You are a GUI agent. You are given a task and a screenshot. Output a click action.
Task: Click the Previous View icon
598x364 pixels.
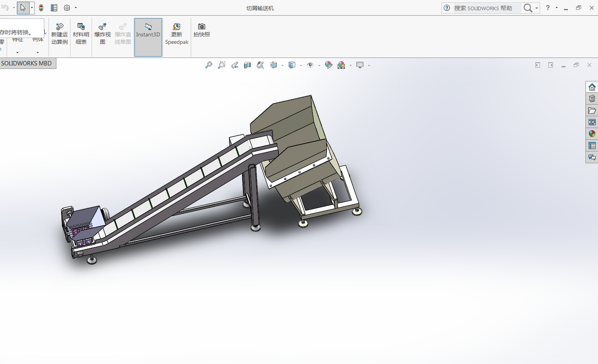coord(235,65)
